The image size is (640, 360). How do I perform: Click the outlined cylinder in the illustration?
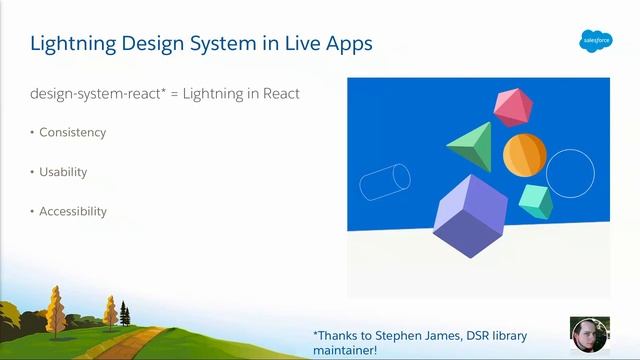pos(384,182)
